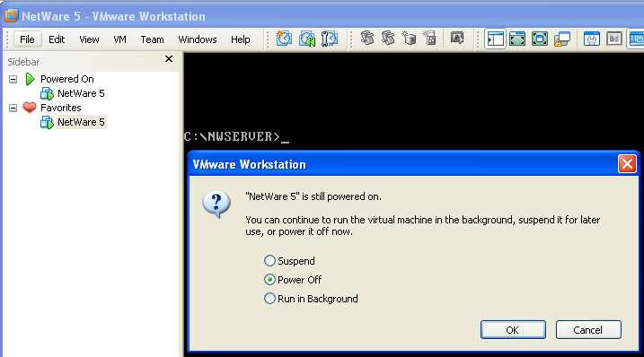Close the Sidebar panel
644x357 pixels.
point(169,59)
